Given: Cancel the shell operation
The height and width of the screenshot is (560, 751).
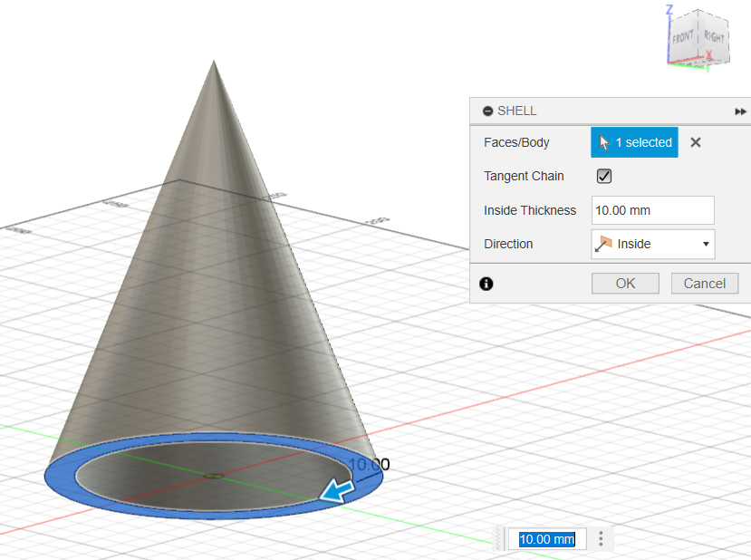Looking at the screenshot, I should [705, 284].
